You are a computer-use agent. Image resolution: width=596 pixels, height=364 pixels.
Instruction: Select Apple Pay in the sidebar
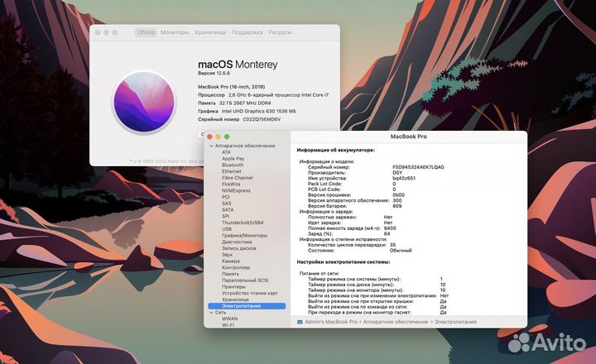tap(233, 159)
